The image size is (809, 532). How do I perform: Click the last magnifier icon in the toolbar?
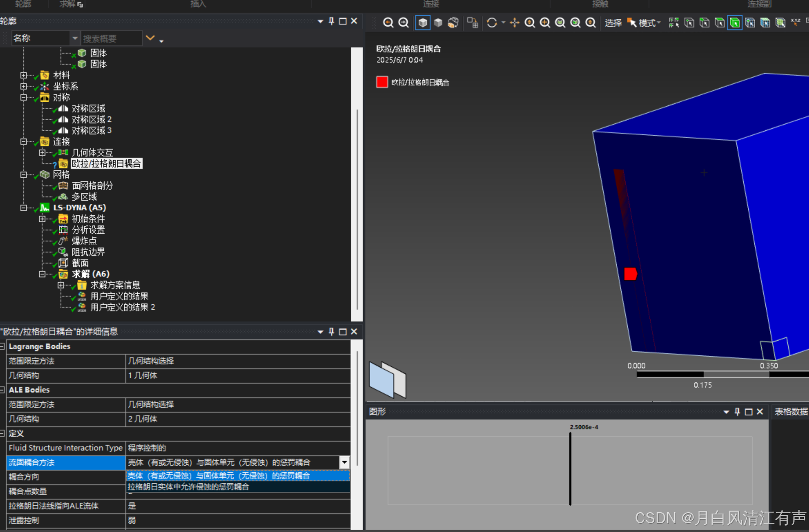coord(590,23)
